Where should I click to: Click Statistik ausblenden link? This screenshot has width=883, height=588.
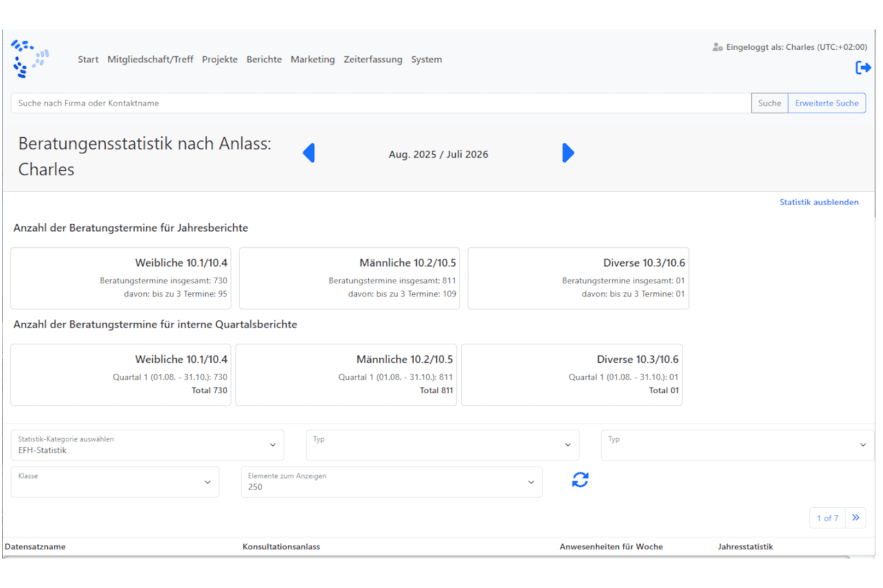tap(819, 202)
